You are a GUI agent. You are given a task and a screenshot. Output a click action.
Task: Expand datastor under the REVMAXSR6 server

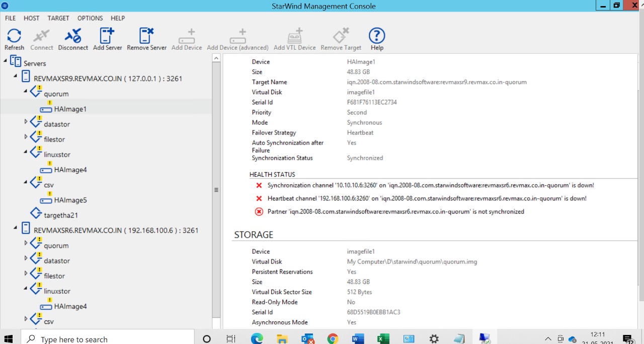click(26, 258)
